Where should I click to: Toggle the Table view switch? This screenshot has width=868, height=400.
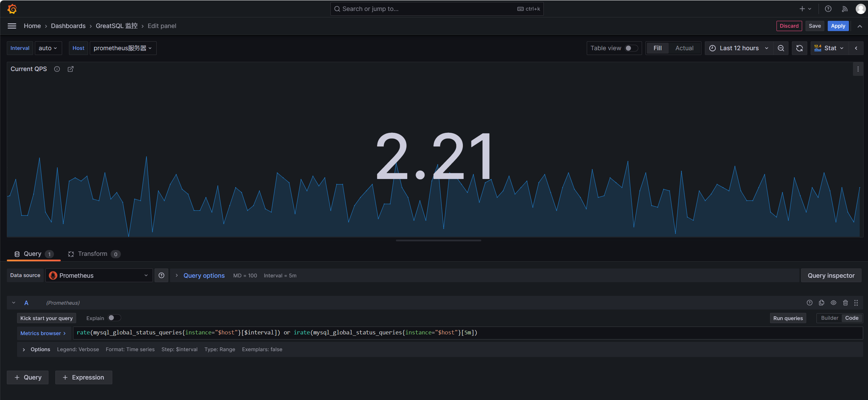pos(631,48)
